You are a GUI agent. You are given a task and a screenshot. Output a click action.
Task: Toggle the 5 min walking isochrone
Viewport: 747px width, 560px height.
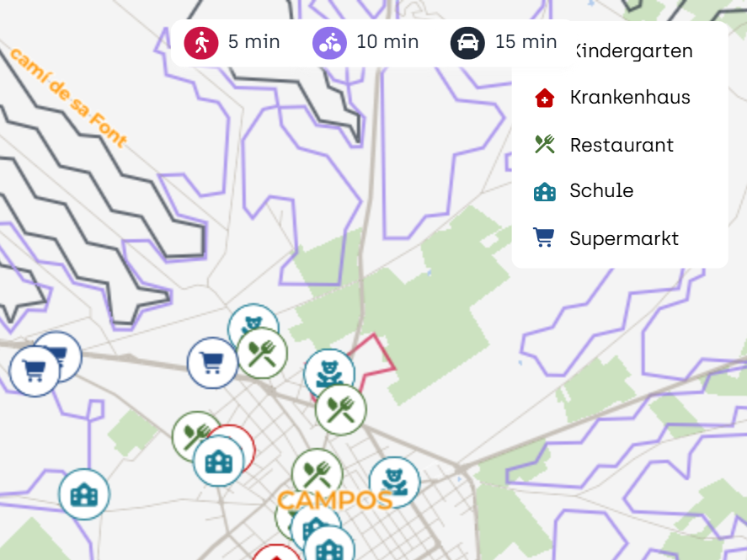(x=232, y=42)
